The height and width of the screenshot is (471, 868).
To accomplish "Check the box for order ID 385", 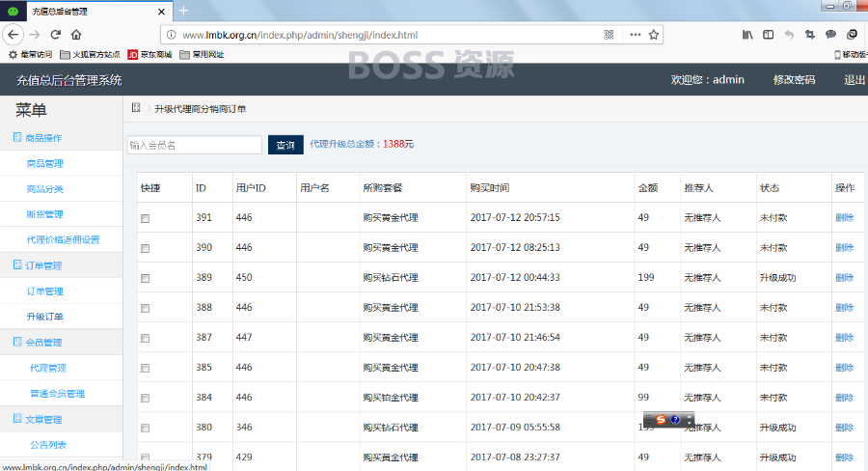I will [x=145, y=368].
